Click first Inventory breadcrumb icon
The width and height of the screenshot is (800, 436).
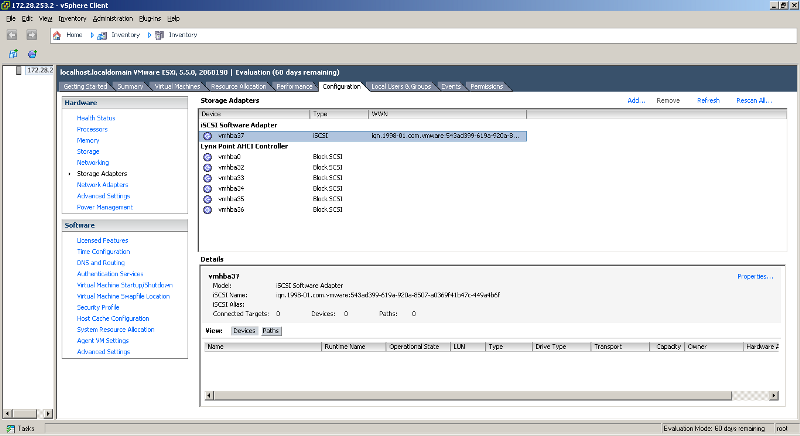(x=102, y=35)
